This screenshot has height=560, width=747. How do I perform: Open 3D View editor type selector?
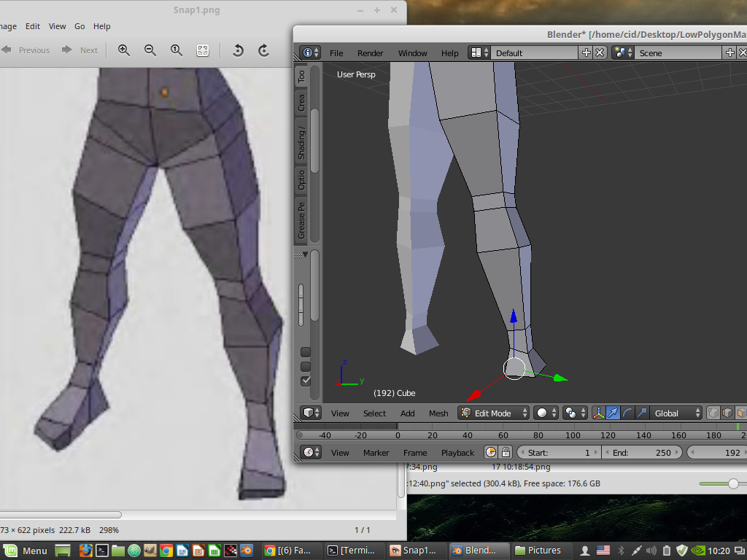310,413
